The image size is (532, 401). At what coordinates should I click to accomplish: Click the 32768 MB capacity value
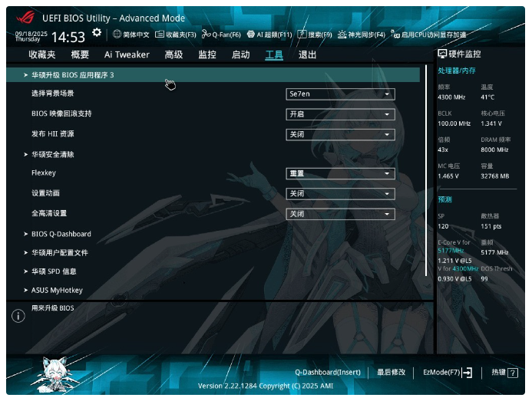pos(495,176)
